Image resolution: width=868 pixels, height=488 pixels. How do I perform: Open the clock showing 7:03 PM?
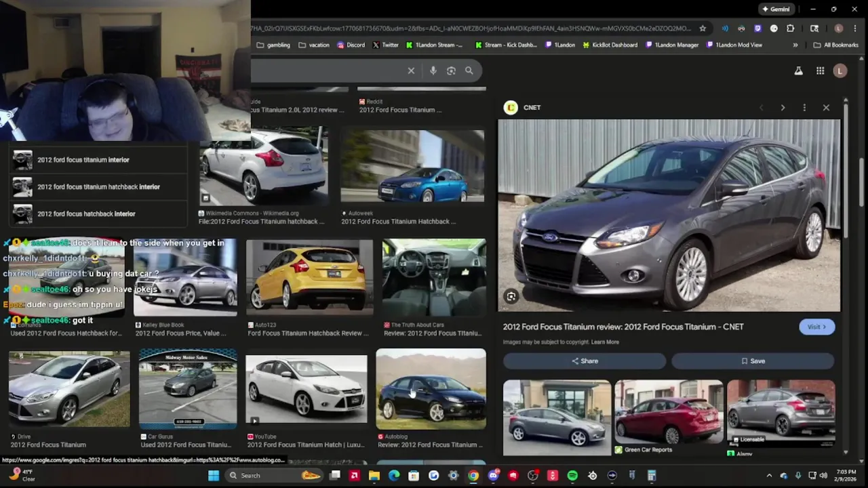coord(840,476)
